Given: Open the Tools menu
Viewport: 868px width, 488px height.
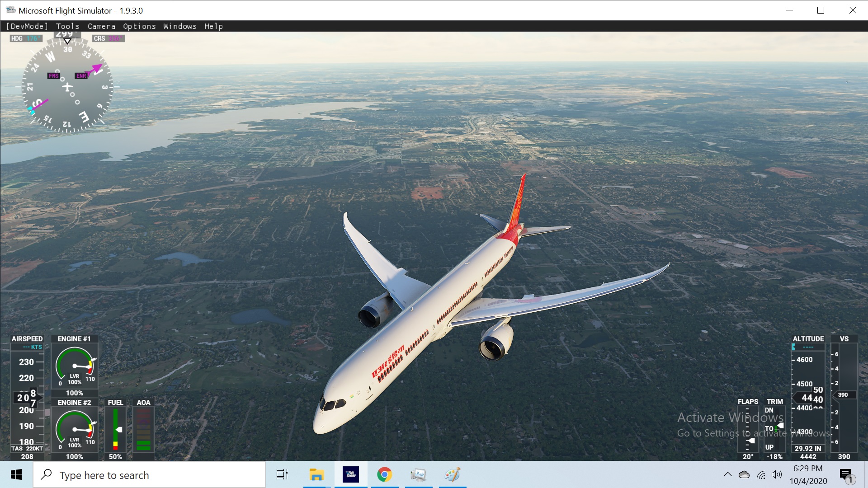Looking at the screenshot, I should [68, 26].
